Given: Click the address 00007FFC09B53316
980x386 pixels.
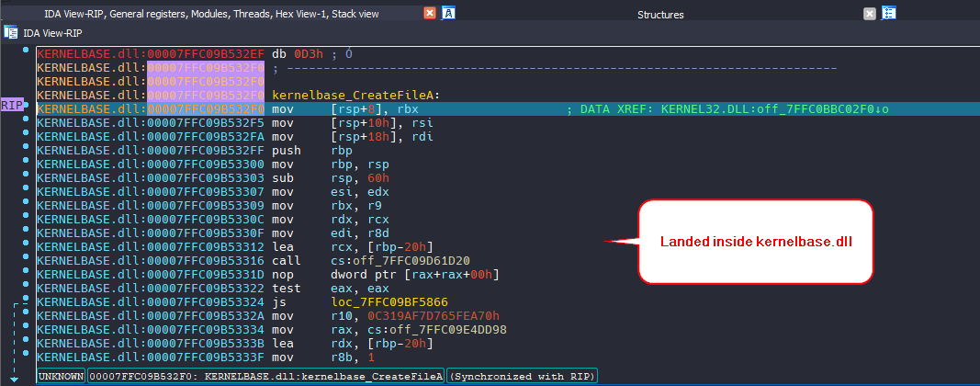Looking at the screenshot, I should point(207,261).
